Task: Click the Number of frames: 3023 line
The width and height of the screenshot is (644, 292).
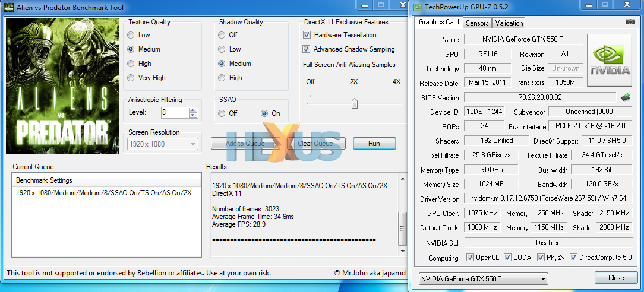Action: click(247, 209)
